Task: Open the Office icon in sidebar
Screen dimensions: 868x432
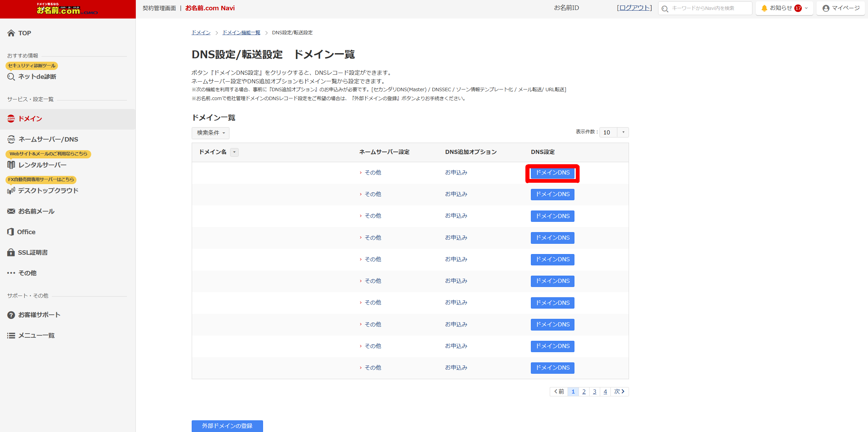Action: [x=11, y=232]
